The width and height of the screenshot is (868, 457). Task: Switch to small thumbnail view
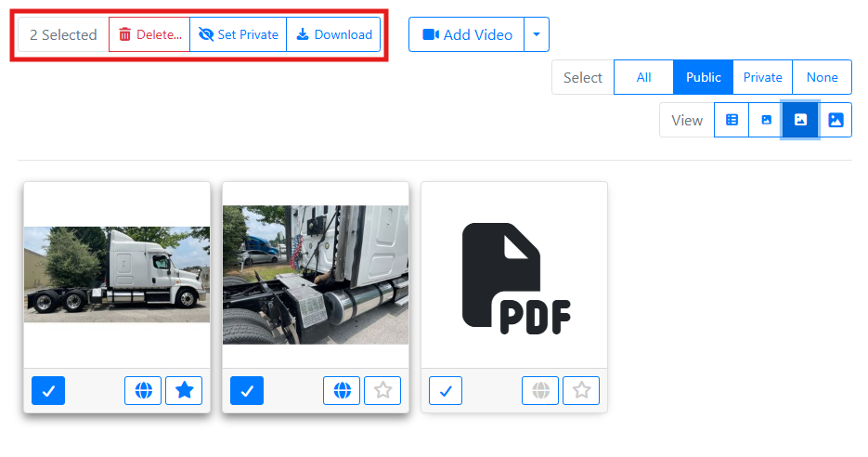pos(766,120)
